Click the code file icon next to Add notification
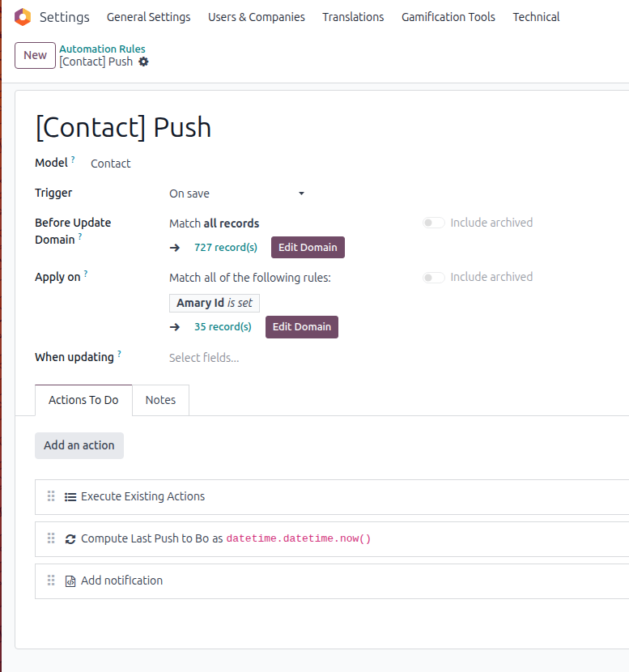Image resolution: width=629 pixels, height=672 pixels. click(70, 581)
